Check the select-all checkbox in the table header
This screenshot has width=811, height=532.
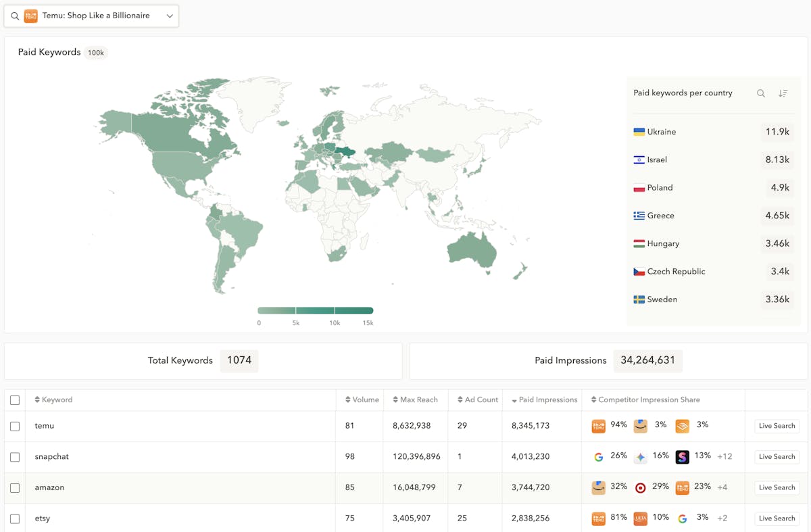tap(15, 400)
